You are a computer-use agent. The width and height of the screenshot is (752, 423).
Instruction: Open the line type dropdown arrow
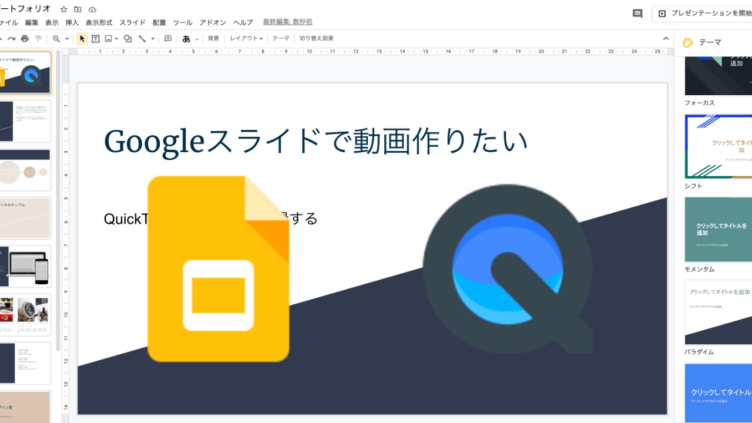[153, 39]
